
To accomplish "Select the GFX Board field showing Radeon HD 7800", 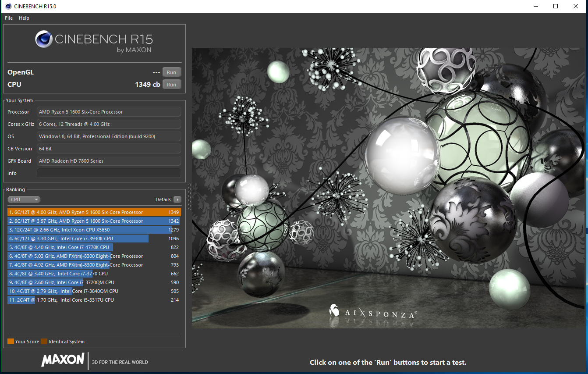I will [x=109, y=161].
